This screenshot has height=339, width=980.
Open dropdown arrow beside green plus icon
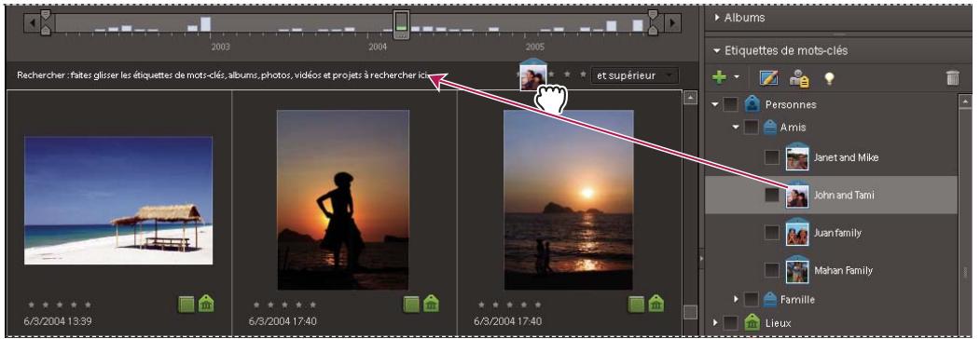point(737,77)
